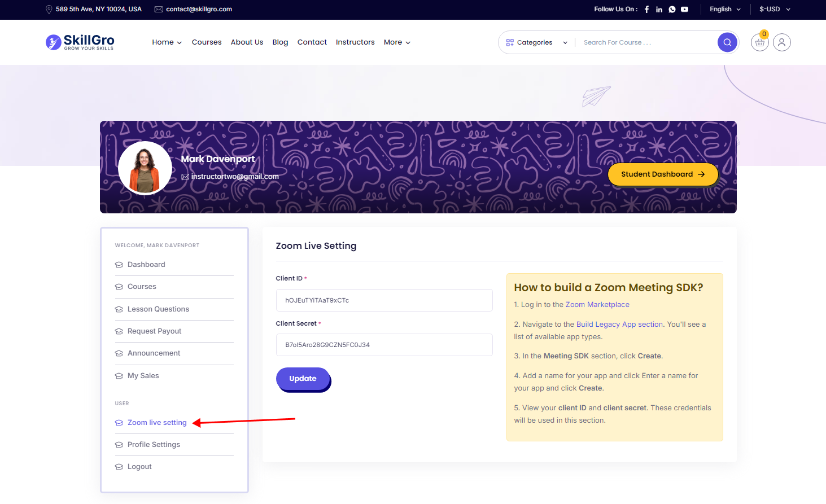Click the Client Secret input field
The image size is (826, 504).
(384, 345)
